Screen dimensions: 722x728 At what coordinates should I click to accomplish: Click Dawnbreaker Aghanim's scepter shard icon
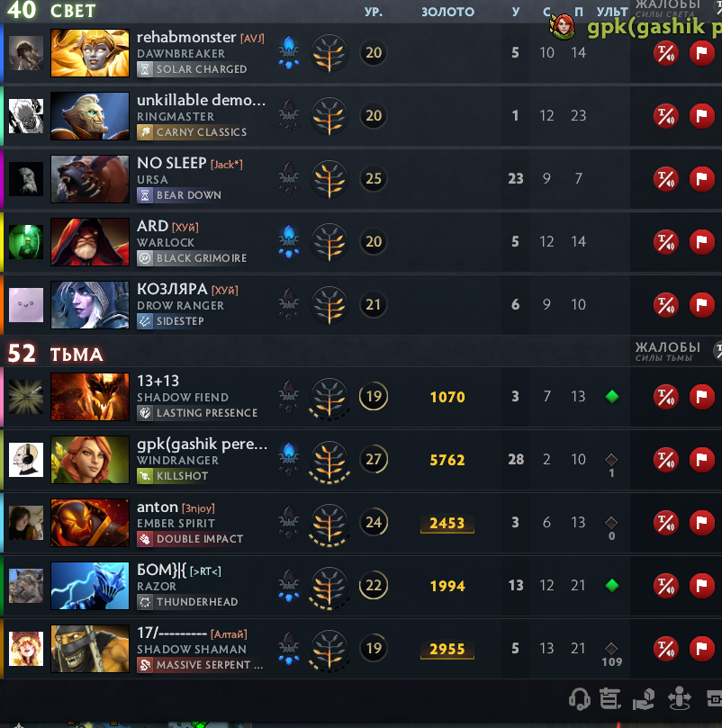tap(288, 52)
